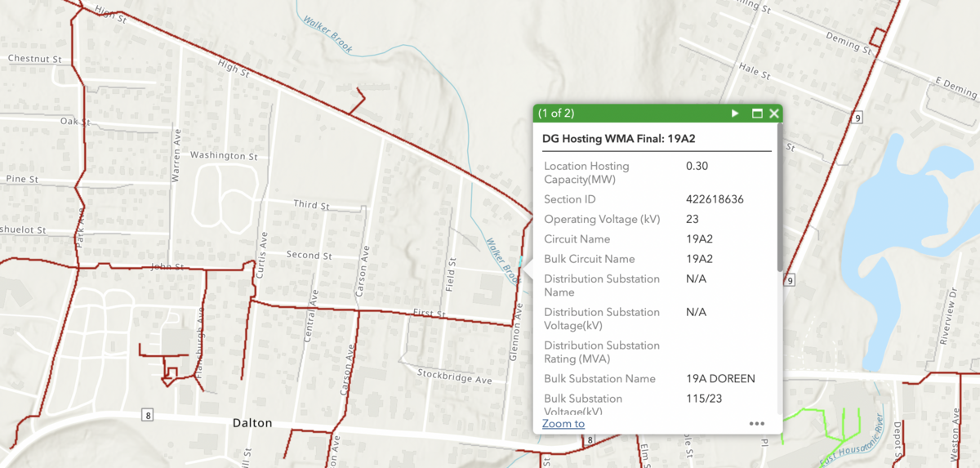980x468 pixels.
Task: Click the popup title DG Hosting WMA Final
Action: [618, 139]
